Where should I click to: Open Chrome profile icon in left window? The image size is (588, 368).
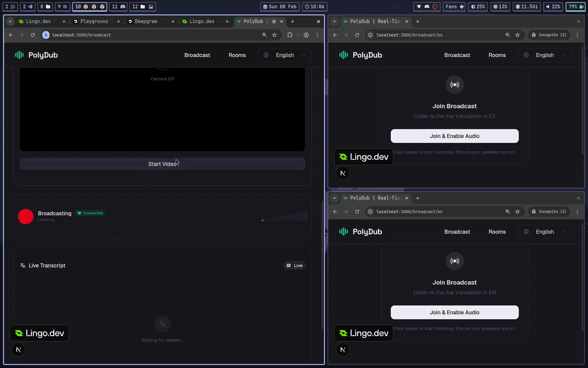306,35
